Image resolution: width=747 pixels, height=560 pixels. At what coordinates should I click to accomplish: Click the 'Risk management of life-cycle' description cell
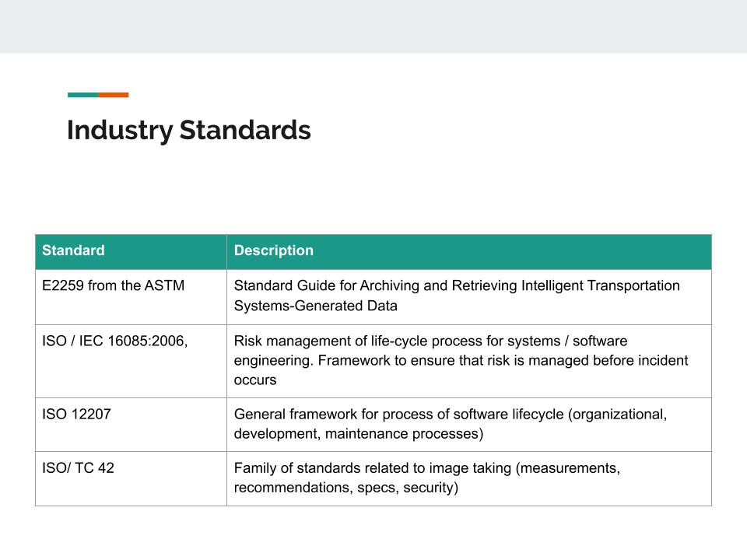pyautogui.click(x=469, y=362)
